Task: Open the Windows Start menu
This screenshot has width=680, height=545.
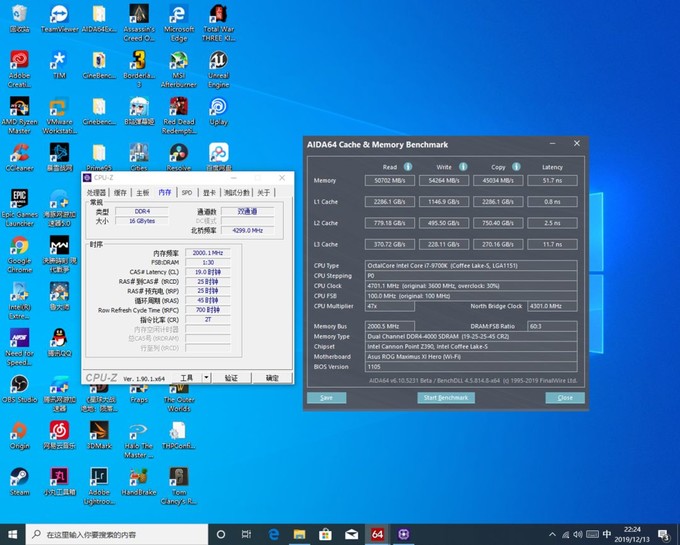Action: tap(13, 534)
